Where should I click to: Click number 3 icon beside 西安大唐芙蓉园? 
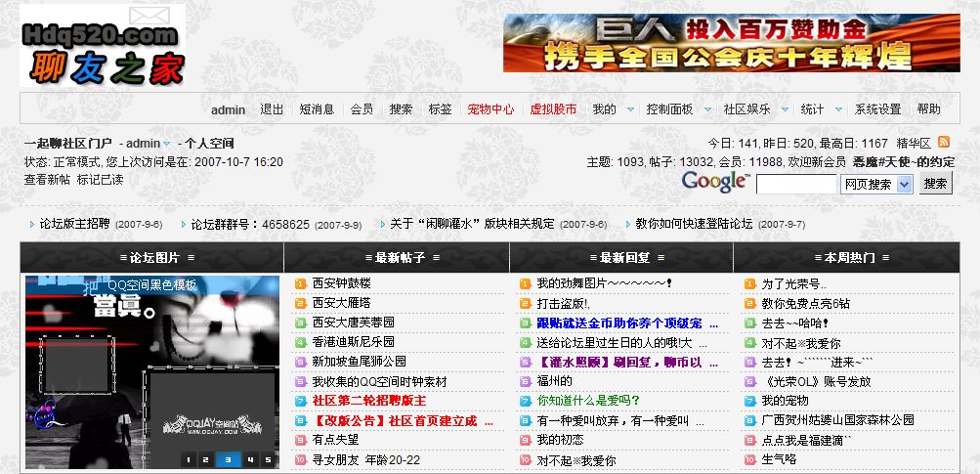[x=300, y=323]
